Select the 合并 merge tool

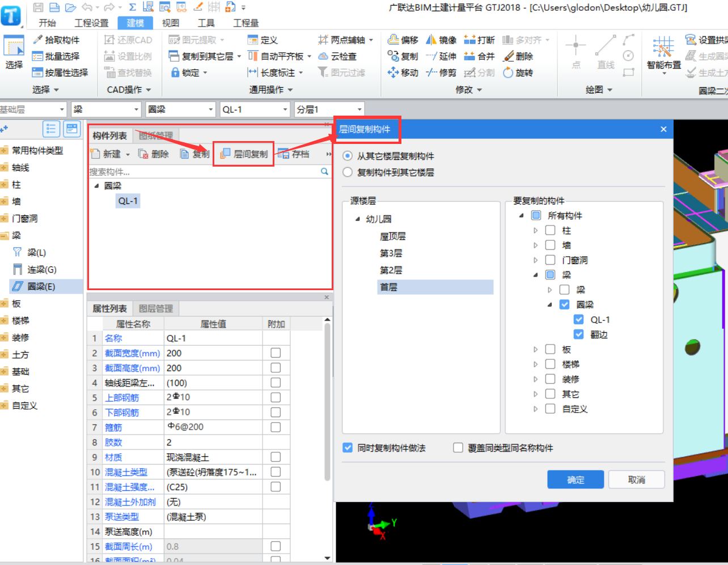coord(479,56)
